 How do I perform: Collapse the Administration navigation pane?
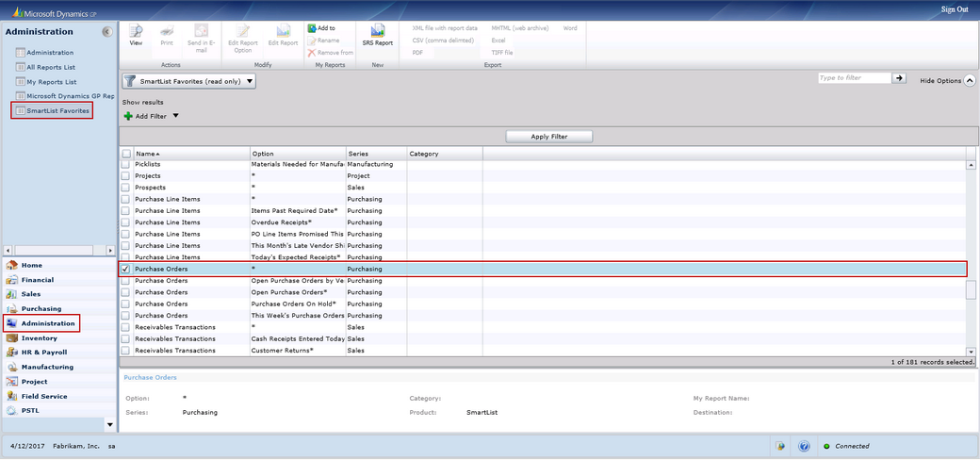106,32
